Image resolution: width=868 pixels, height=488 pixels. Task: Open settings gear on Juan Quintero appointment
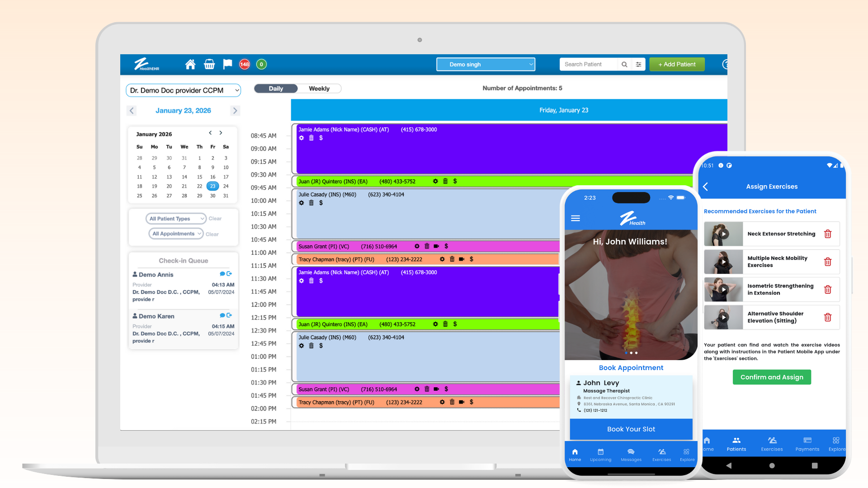(435, 182)
